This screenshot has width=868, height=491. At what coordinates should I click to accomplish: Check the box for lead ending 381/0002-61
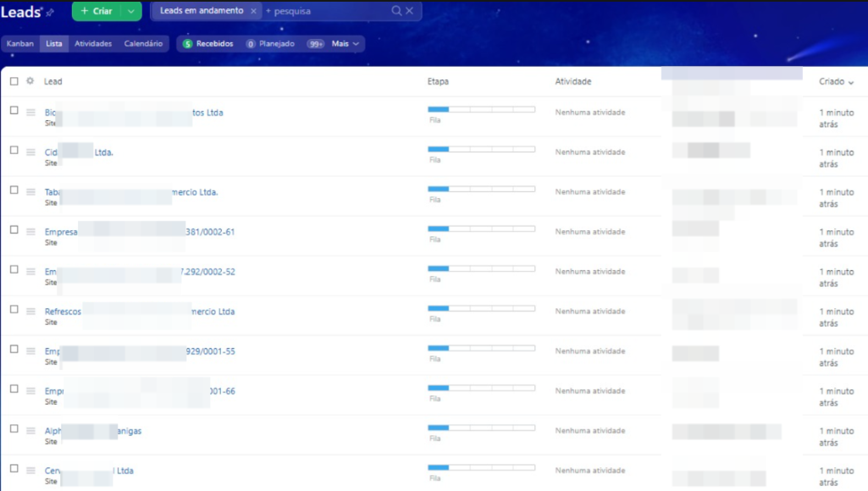(x=14, y=229)
